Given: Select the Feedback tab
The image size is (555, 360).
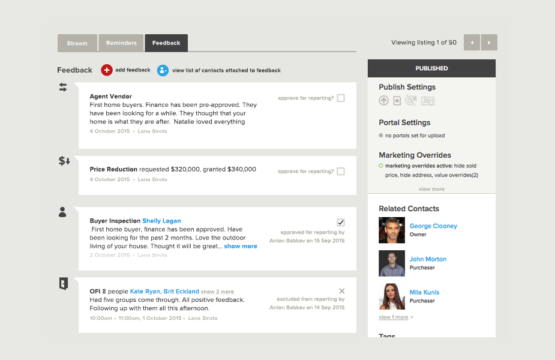Looking at the screenshot, I should tap(166, 43).
